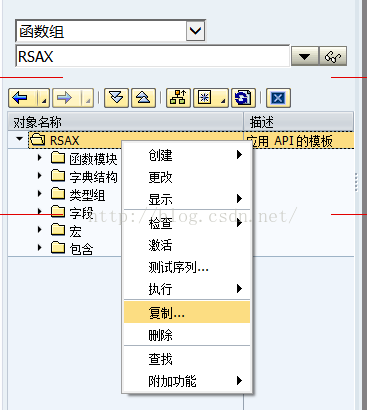Image resolution: width=367 pixels, height=410 pixels.
Task: Select the 函数模块 folder icon
Action: pyautogui.click(x=58, y=158)
